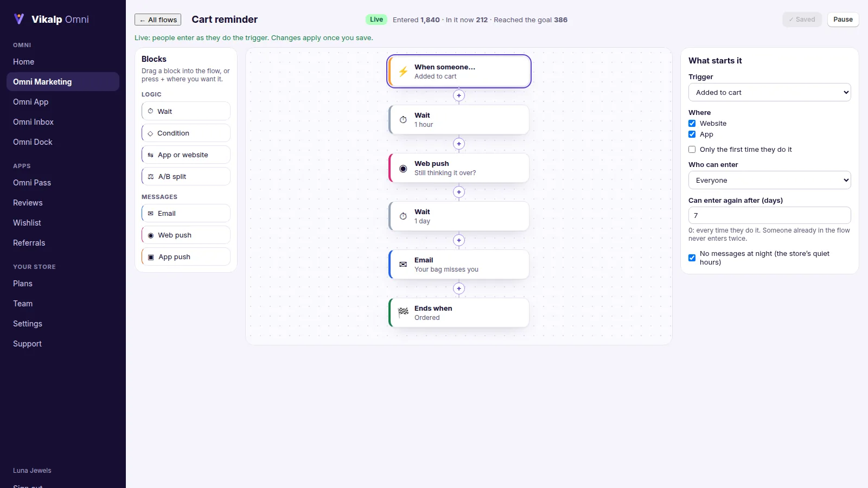Open the Settings sidebar item
The width and height of the screenshot is (868, 488).
click(63, 324)
